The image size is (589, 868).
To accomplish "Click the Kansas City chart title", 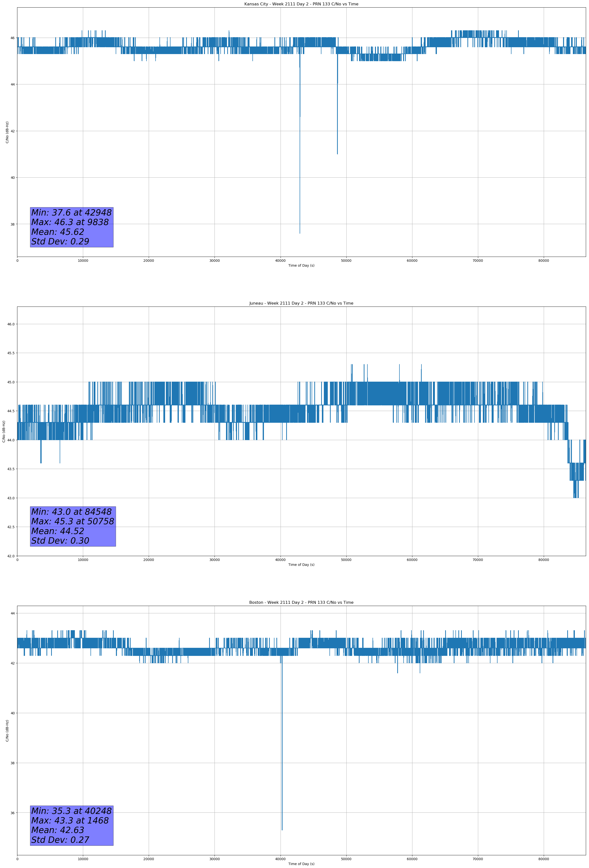I will coord(301,4).
